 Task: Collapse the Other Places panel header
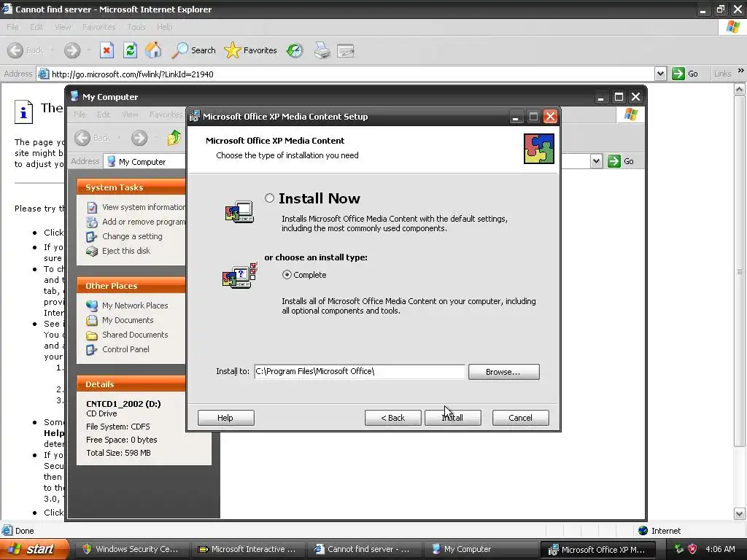click(x=131, y=286)
